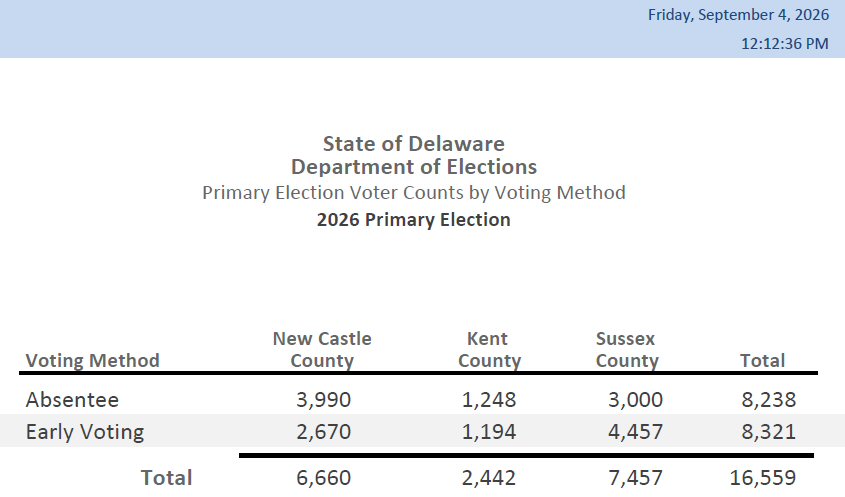Select the Early Voting row label
Screen dimensions: 845x497
click(85, 432)
